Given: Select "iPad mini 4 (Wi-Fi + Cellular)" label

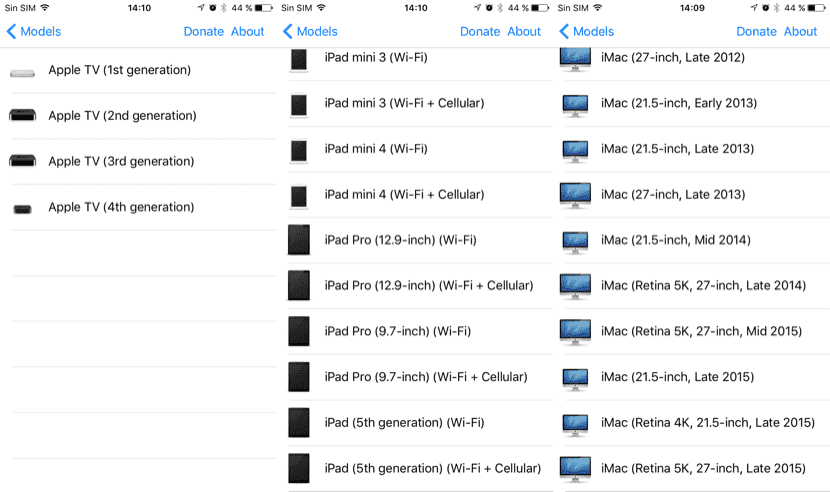Looking at the screenshot, I should click(x=404, y=194).
